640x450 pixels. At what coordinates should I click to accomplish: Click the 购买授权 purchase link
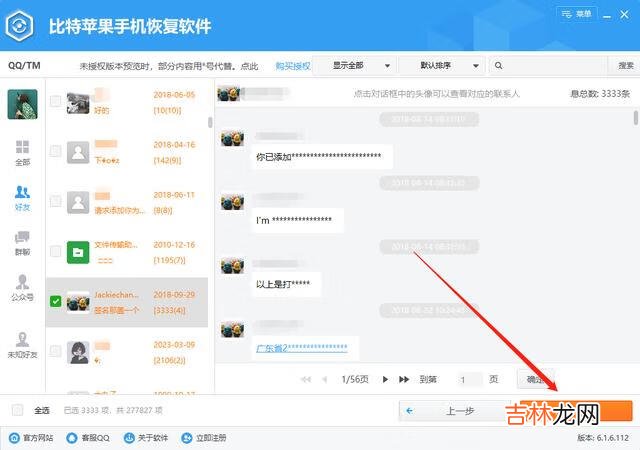tap(293, 66)
